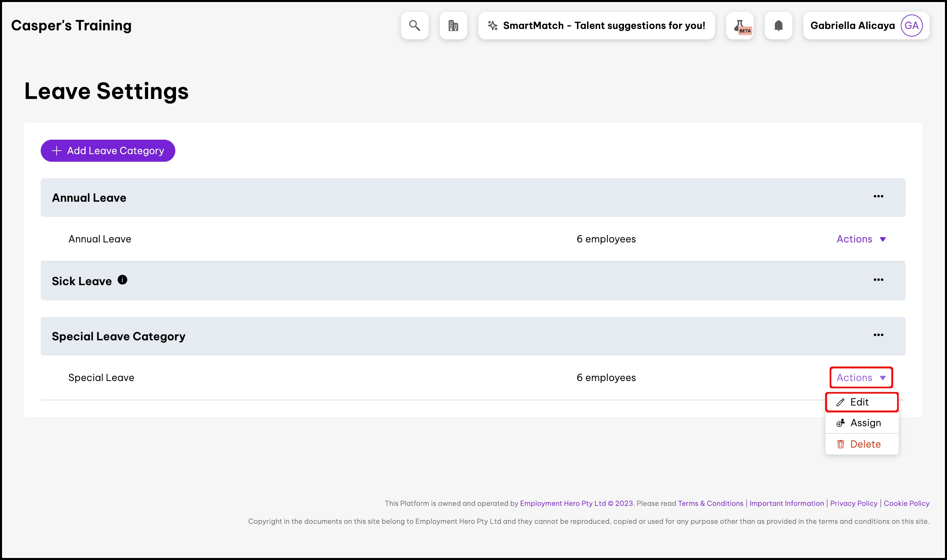Open Annual Leave category three-dot menu
The height and width of the screenshot is (560, 947).
[x=878, y=197]
